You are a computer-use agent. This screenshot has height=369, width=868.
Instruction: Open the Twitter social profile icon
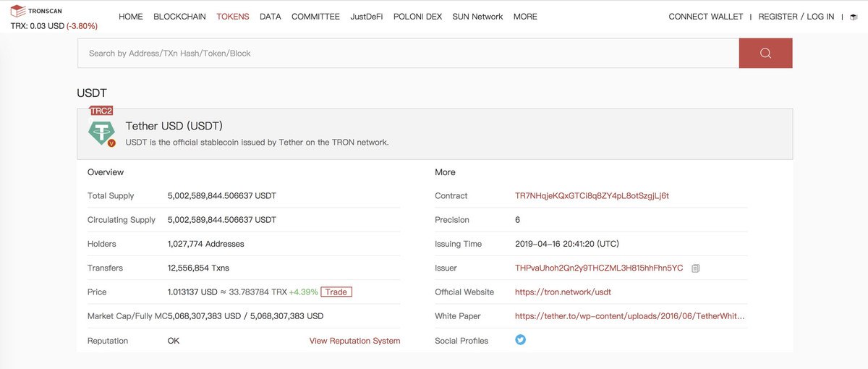[520, 339]
